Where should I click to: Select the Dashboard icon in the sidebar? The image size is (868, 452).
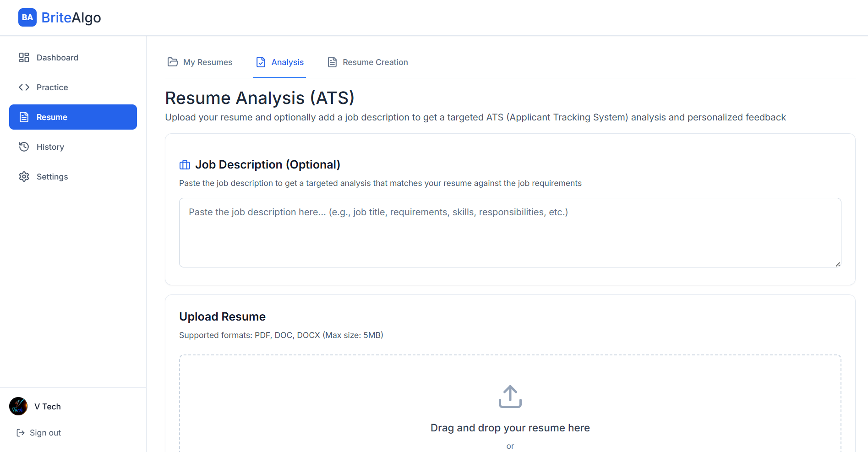[x=24, y=57]
